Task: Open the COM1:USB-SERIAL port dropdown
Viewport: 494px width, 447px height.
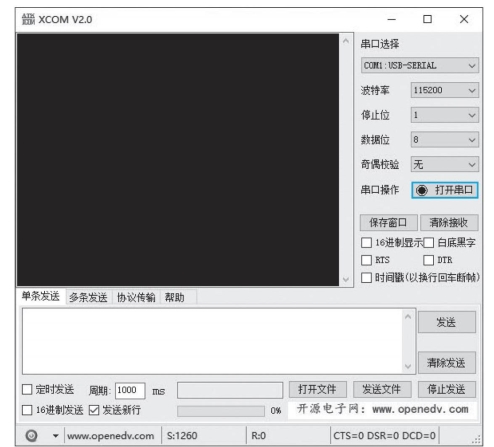Action: click(420, 66)
